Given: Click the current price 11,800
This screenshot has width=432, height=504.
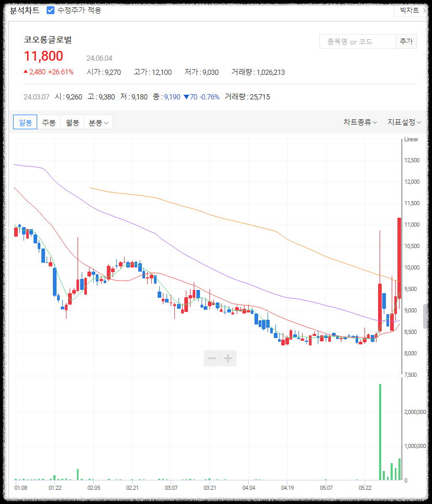Looking at the screenshot, I should point(43,56).
